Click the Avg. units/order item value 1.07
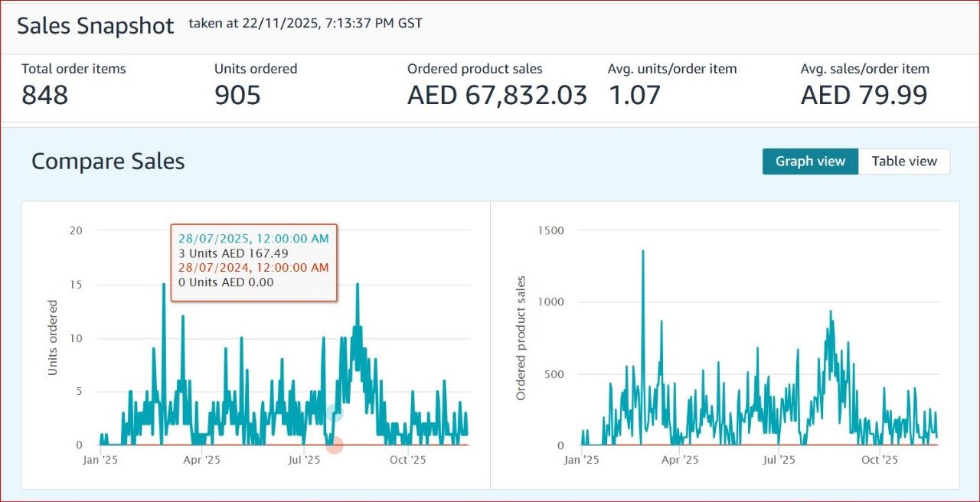The image size is (980, 502). pyautogui.click(x=634, y=96)
